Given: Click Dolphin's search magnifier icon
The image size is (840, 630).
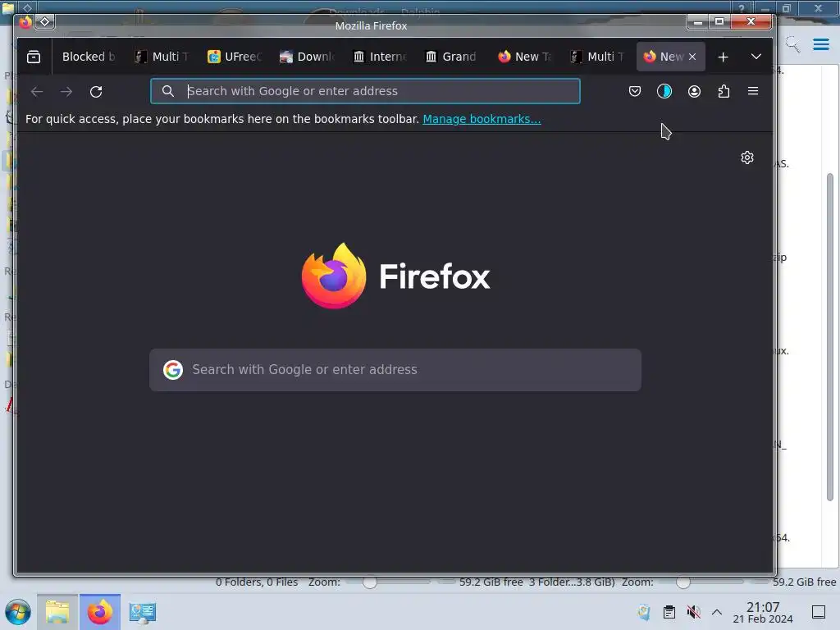Looking at the screenshot, I should coord(792,44).
